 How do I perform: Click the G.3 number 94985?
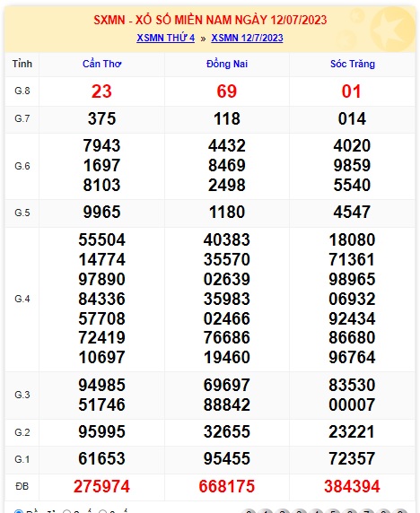101,385
